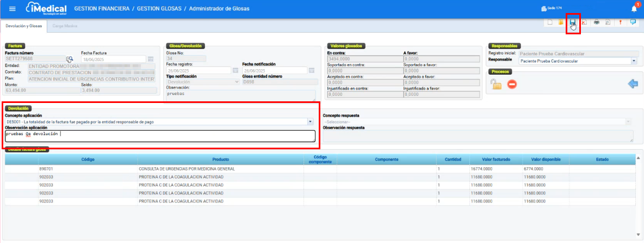Image resolution: width=644 pixels, height=243 pixels.
Task: Click the Observación aplicación text field
Action: pyautogui.click(x=160, y=136)
